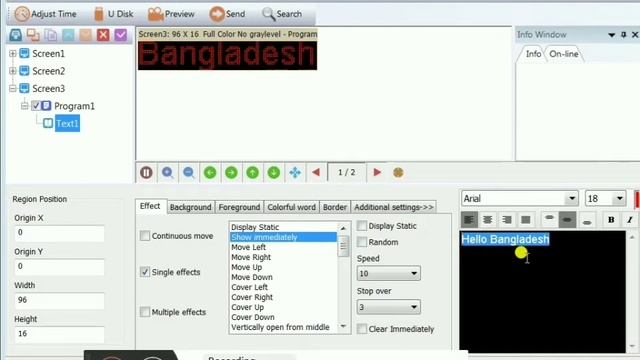Select Text1 in the tree

[67, 123]
